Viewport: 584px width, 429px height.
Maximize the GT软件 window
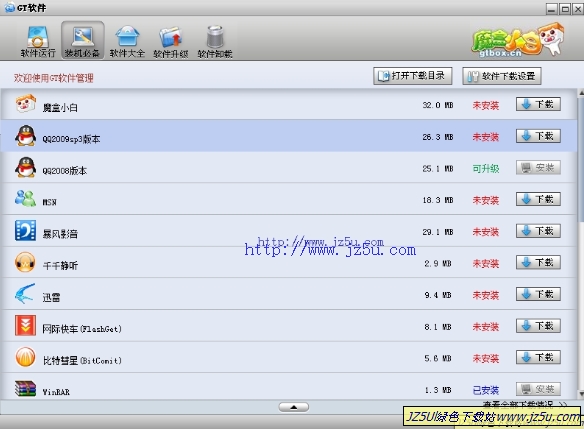click(565, 9)
